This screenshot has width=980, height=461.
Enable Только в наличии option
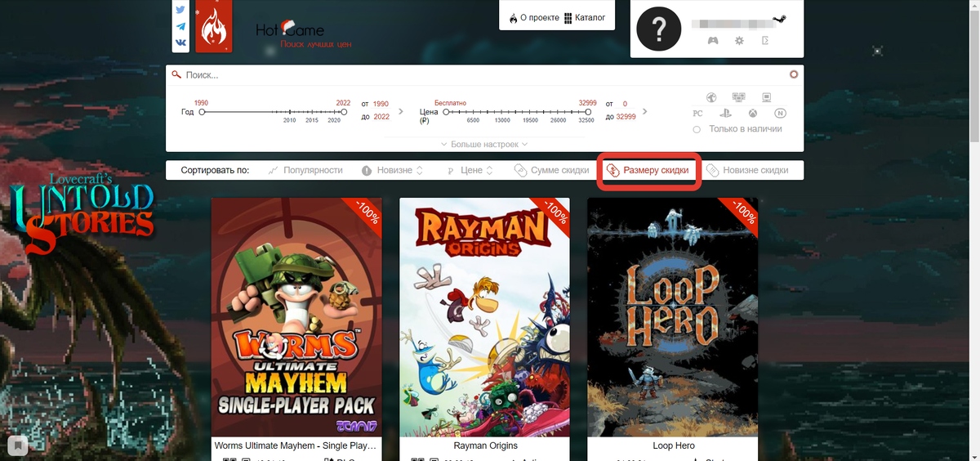click(737, 129)
